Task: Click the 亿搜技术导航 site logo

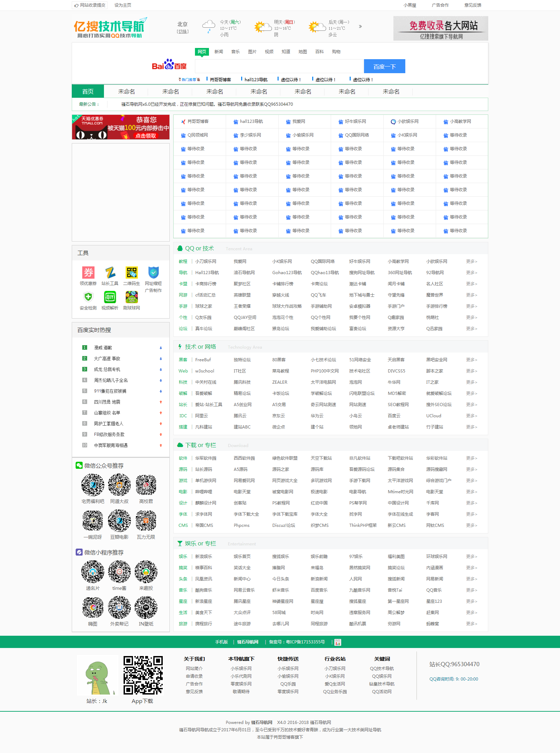Action: click(x=110, y=28)
